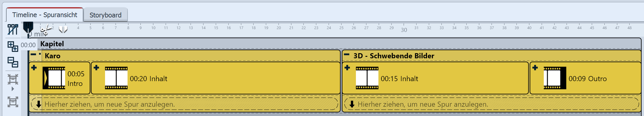Switch to the Storyboard tab
The height and width of the screenshot is (116, 644).
(x=106, y=15)
